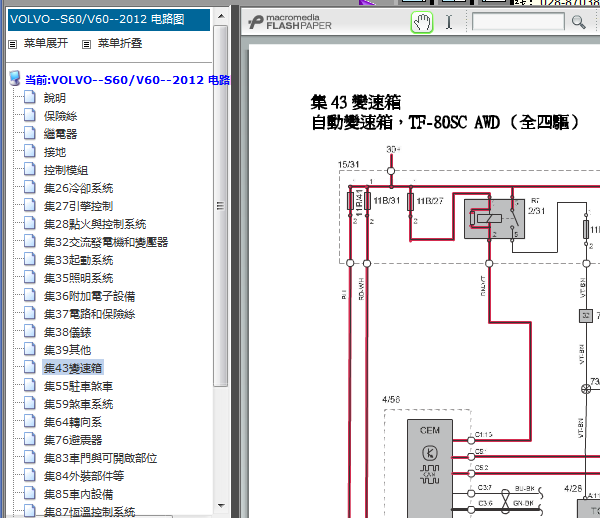Open the 繼電器 tree item
The image size is (600, 518).
coord(60,134)
